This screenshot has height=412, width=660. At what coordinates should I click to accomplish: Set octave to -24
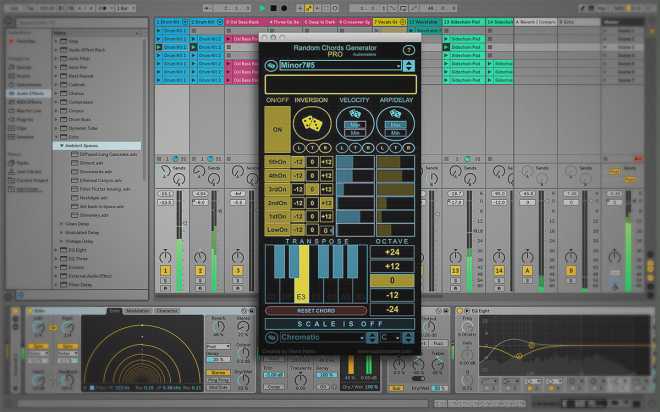392,309
